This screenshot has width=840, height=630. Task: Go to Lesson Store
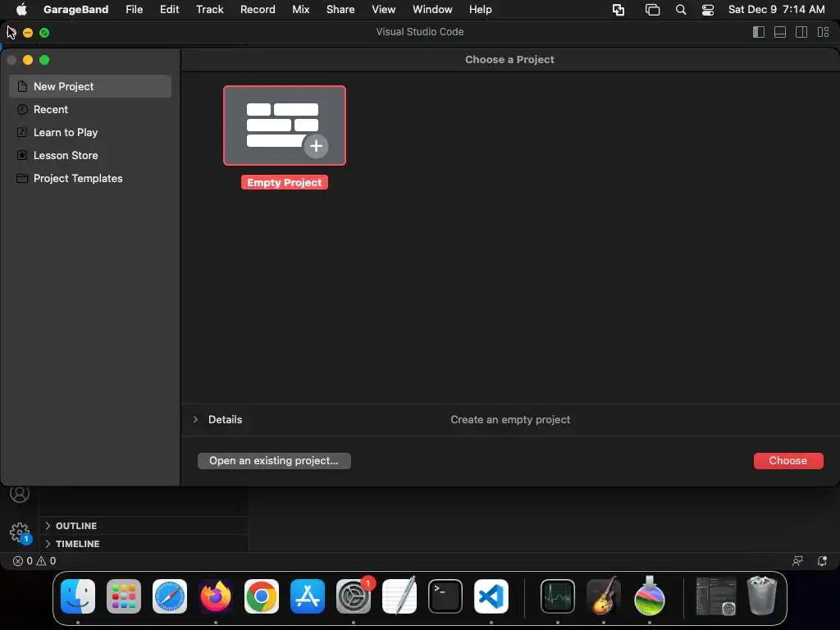90,155
